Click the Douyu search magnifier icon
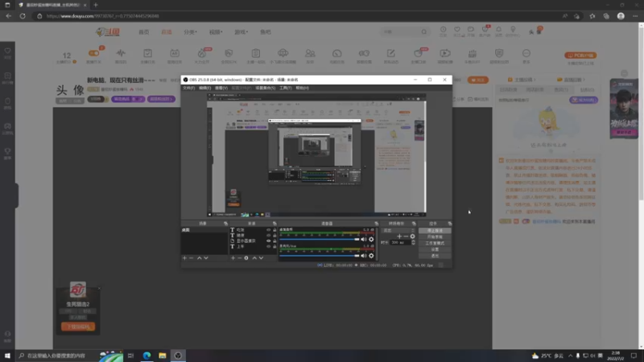Screen dimensions: 644x362 pyautogui.click(x=424, y=32)
